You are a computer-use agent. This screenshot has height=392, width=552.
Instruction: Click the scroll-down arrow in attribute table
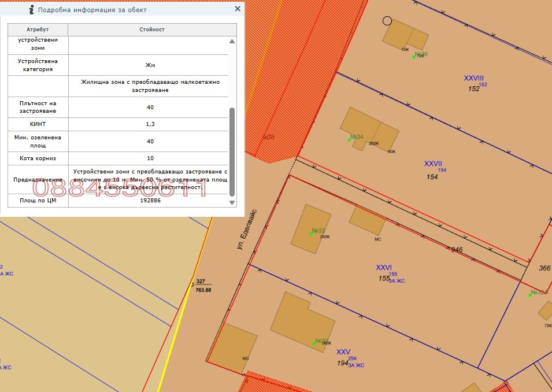[x=232, y=202]
